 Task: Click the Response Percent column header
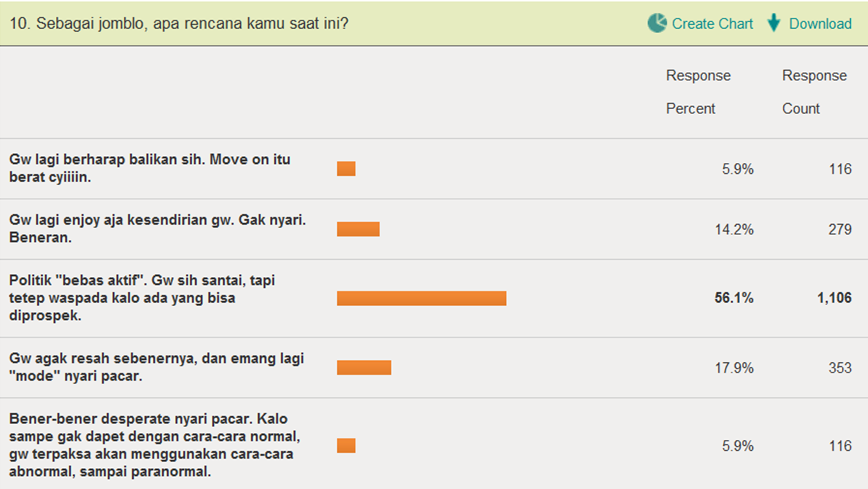pyautogui.click(x=698, y=92)
